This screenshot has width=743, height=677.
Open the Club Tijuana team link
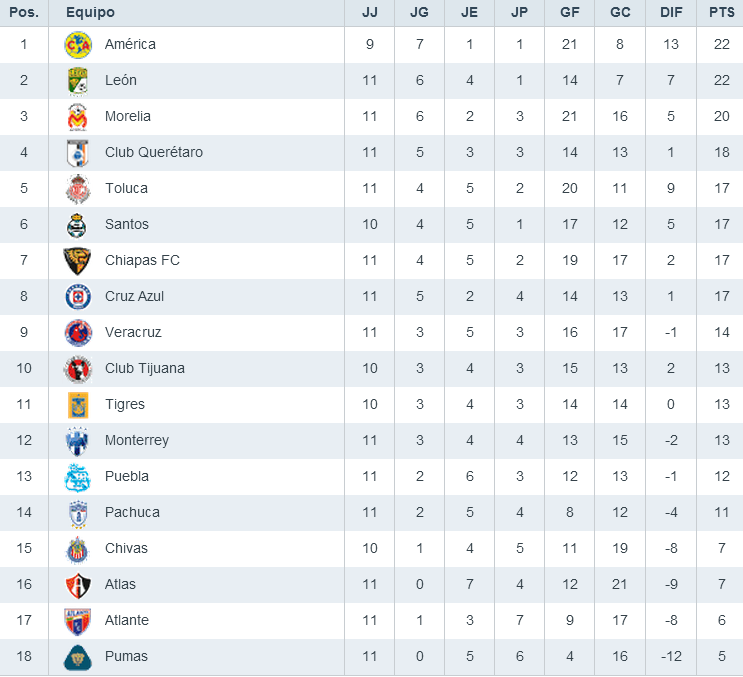point(145,368)
